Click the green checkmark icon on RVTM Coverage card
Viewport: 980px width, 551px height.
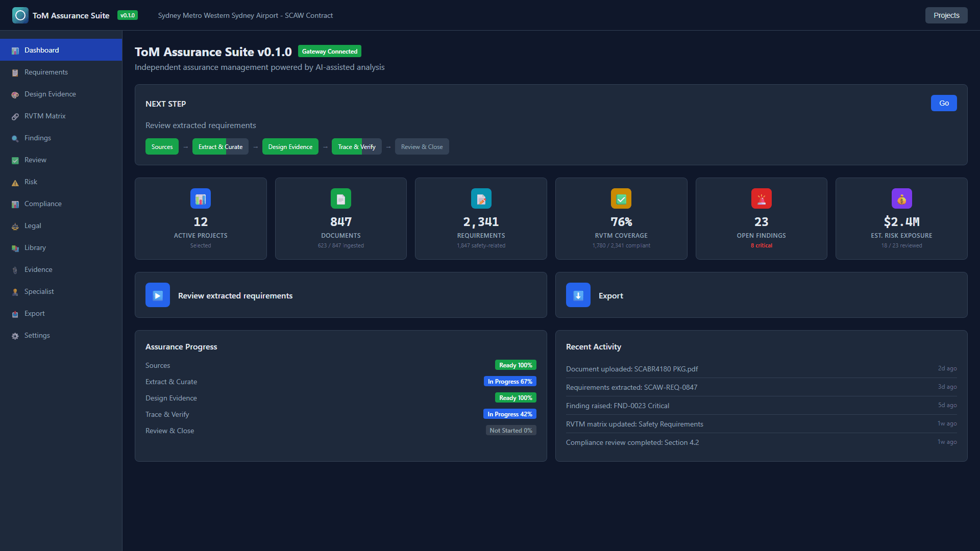click(621, 198)
